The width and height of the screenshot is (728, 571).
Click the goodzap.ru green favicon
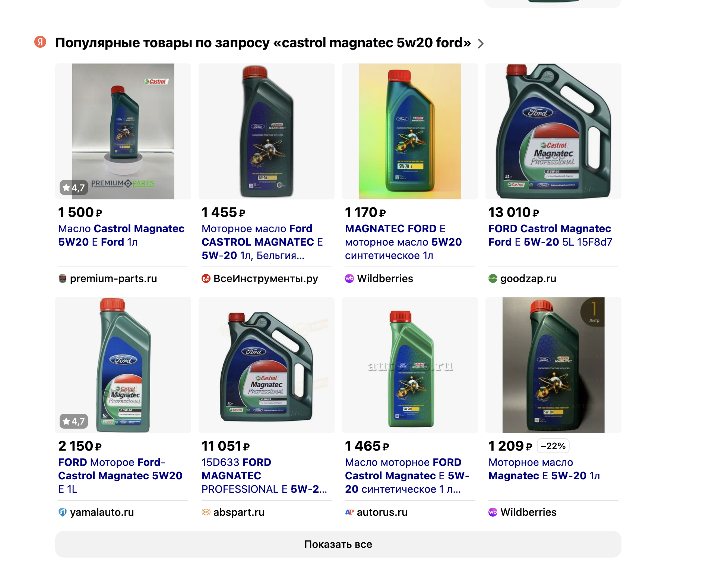[x=493, y=278]
